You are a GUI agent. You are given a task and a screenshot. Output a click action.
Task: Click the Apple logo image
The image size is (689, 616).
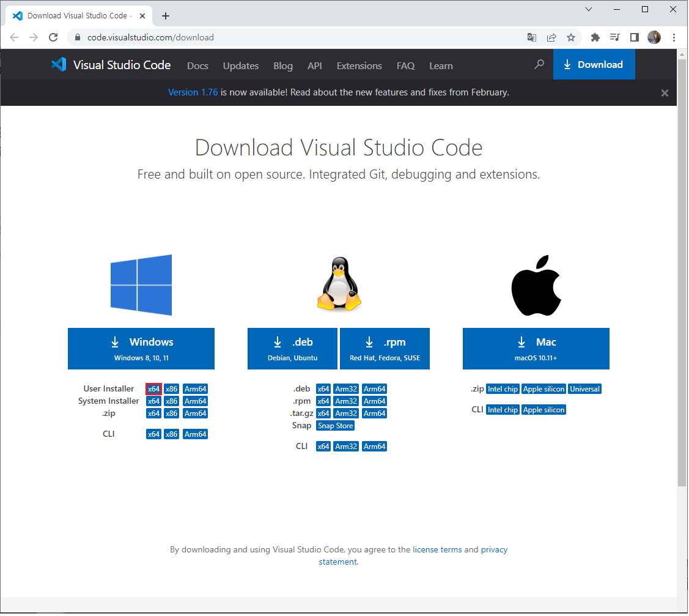(536, 285)
